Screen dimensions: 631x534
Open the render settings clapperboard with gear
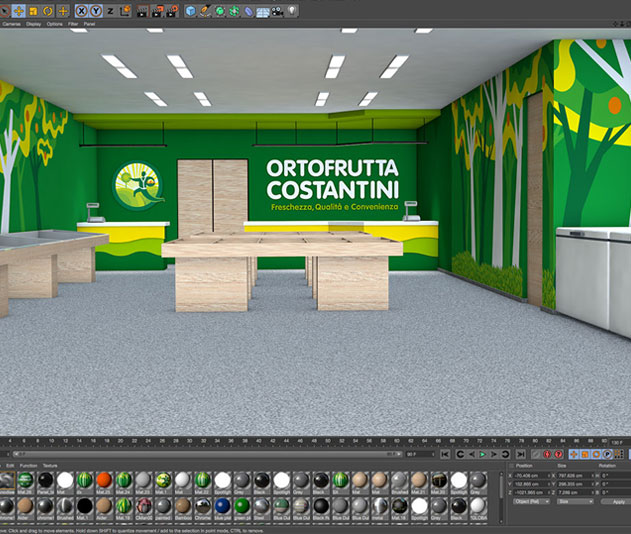coord(172,11)
